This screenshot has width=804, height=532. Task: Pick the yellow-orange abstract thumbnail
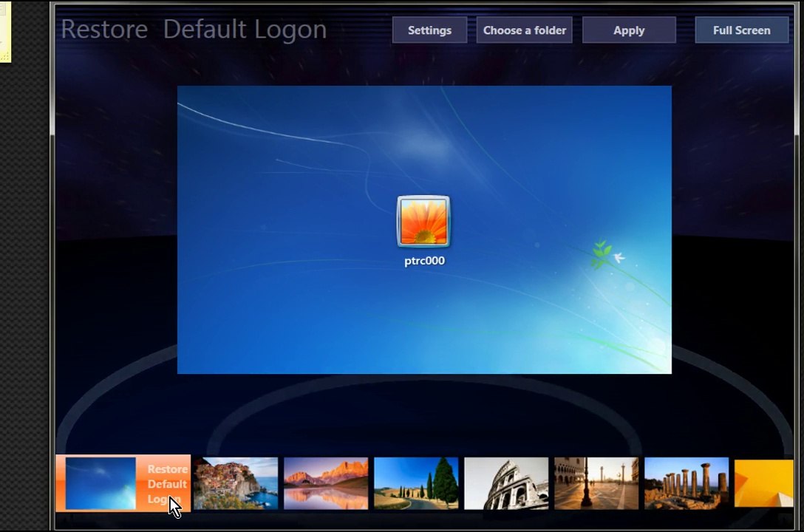[x=764, y=483]
